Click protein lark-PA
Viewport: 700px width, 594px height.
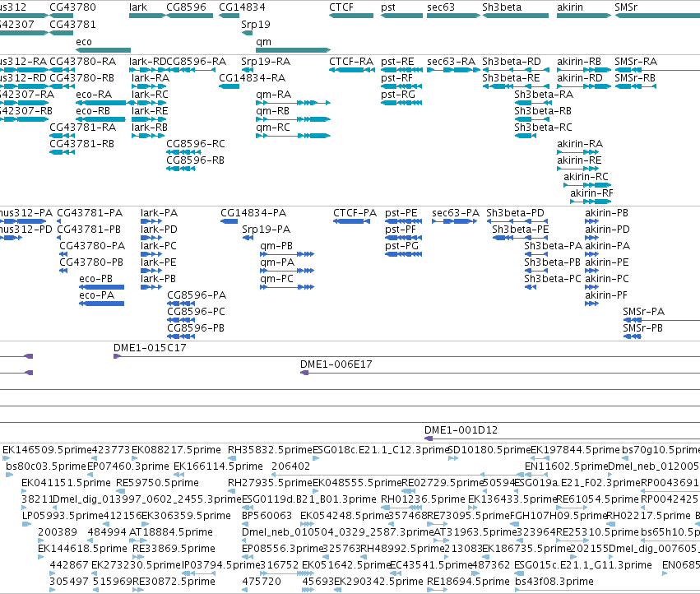pos(151,221)
